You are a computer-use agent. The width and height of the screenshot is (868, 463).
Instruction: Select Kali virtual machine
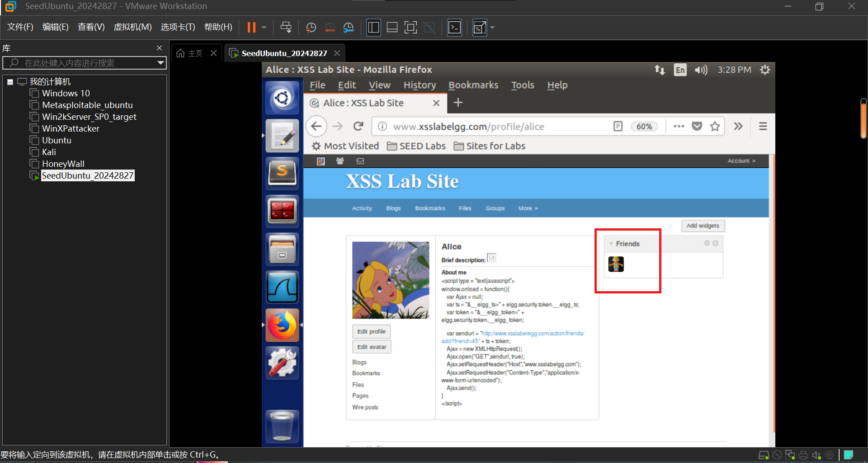(49, 152)
